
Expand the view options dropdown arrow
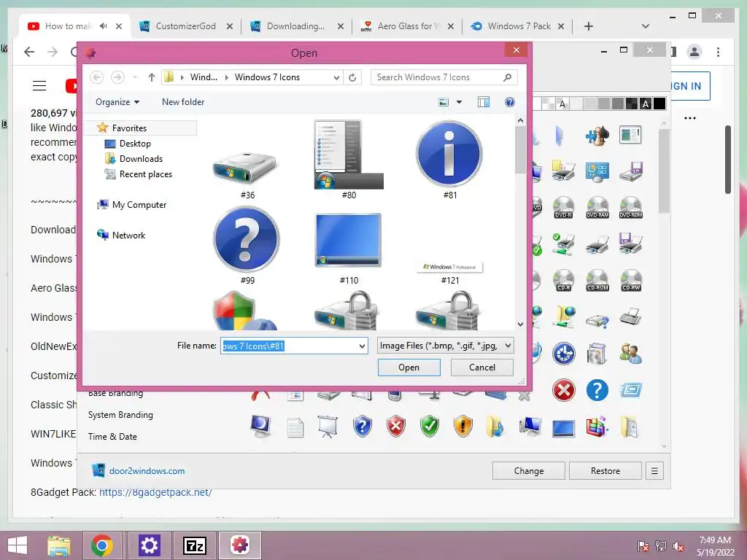click(460, 102)
